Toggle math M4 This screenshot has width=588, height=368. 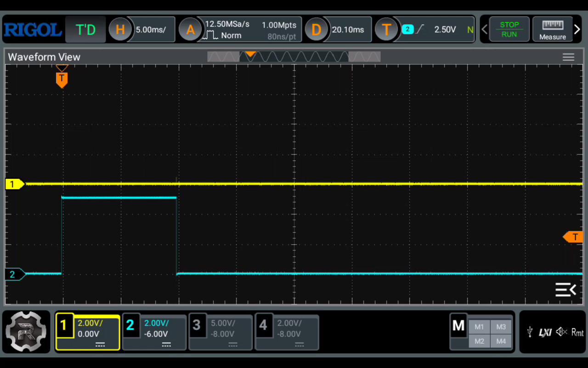pyautogui.click(x=501, y=341)
